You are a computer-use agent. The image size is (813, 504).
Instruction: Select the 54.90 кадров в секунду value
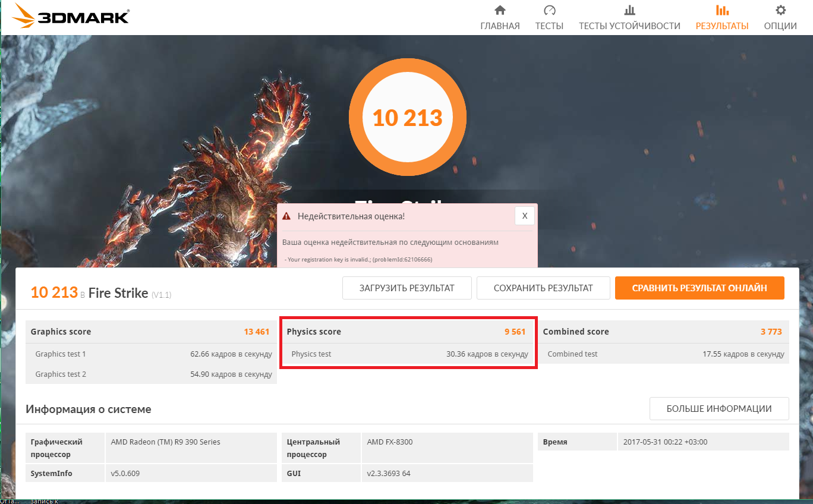[231, 374]
